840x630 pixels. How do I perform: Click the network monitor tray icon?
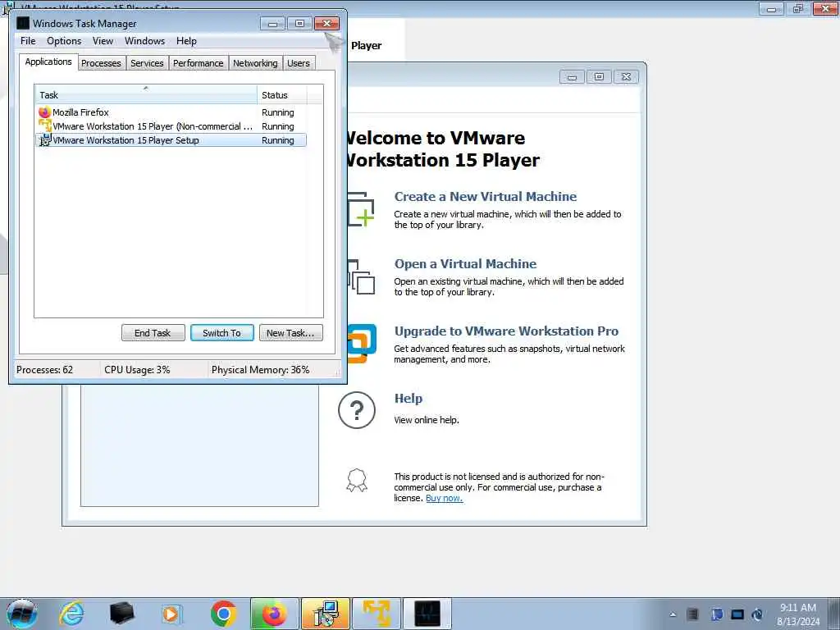[737, 614]
